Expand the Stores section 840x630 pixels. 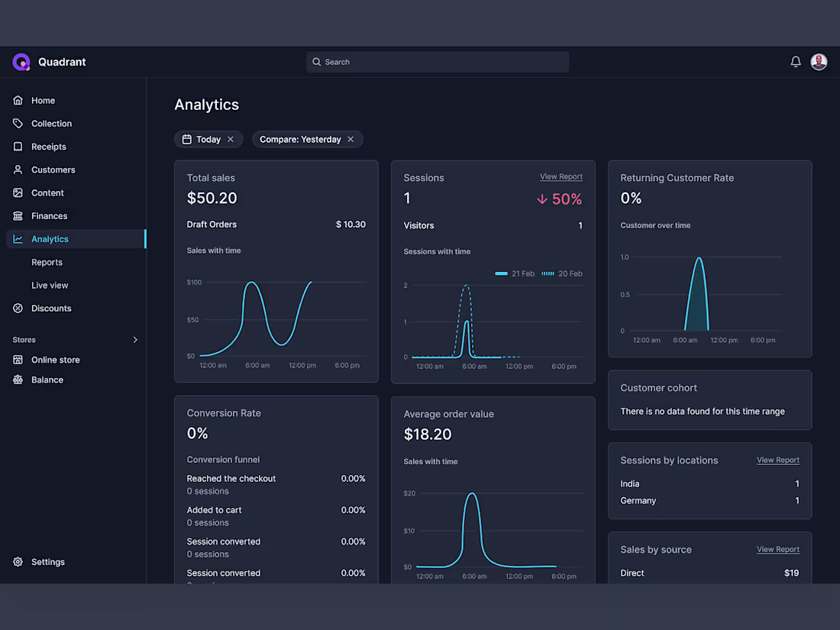134,339
